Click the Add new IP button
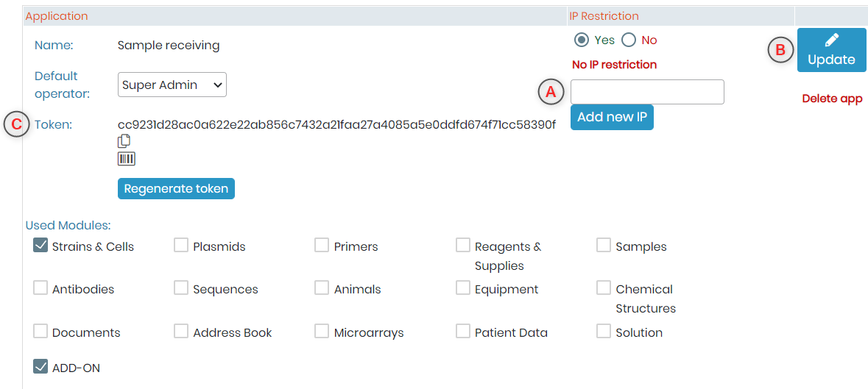The height and width of the screenshot is (389, 868). tap(612, 117)
